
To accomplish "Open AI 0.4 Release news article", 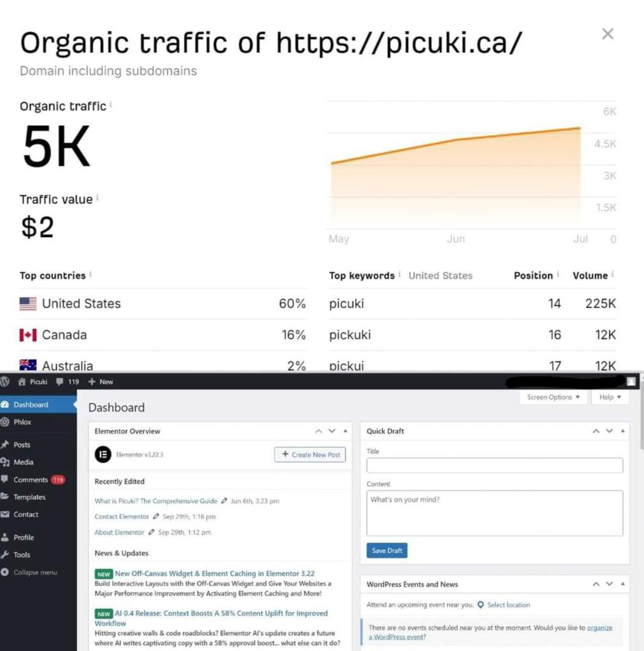I will [x=211, y=618].
